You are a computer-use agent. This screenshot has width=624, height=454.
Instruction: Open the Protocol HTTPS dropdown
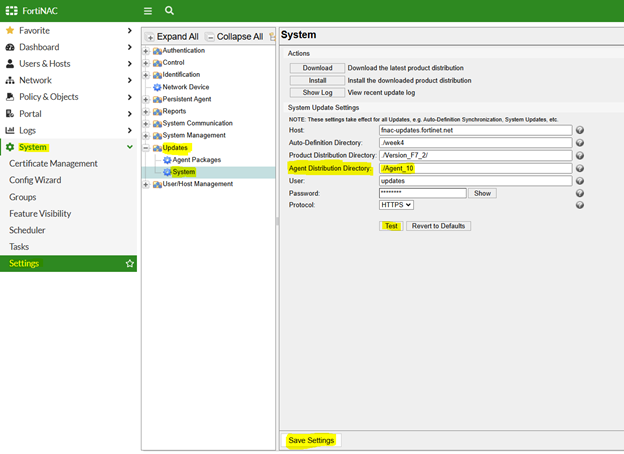tap(396, 205)
